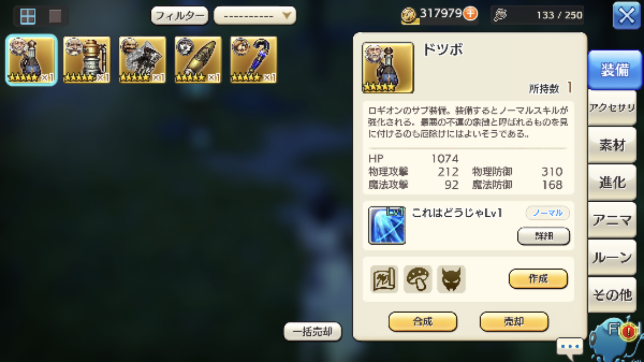The width and height of the screenshot is (644, 362).
Task: Add coins with the orange plus icon
Action: click(470, 14)
